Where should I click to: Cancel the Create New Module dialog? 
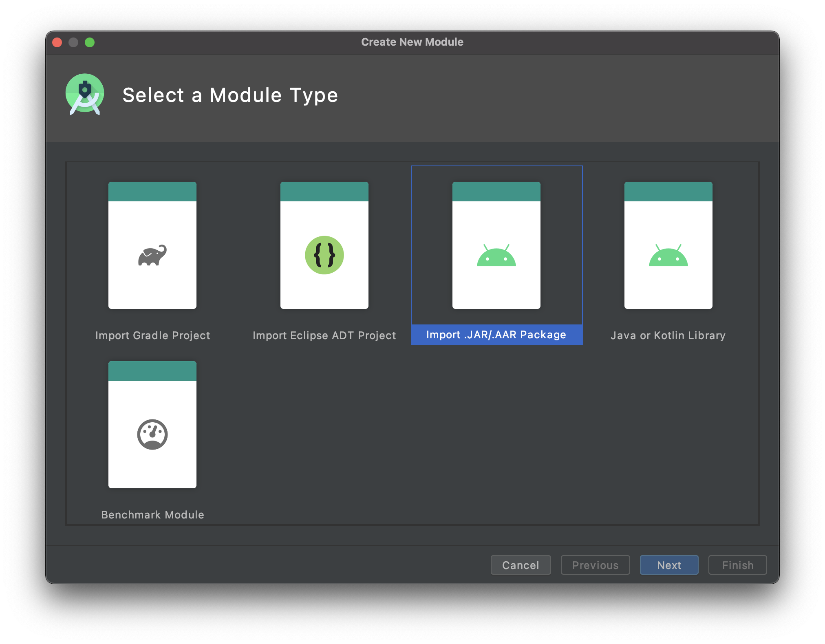pyautogui.click(x=521, y=565)
